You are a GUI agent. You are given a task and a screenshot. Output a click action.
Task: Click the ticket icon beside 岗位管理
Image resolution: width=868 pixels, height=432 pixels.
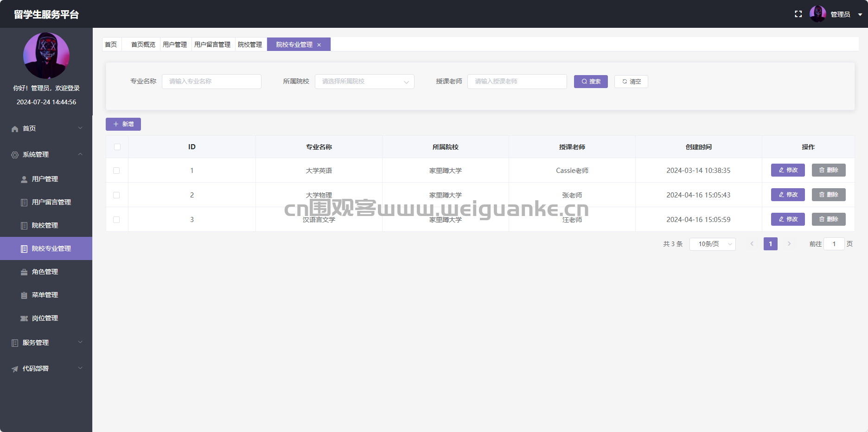tap(24, 318)
